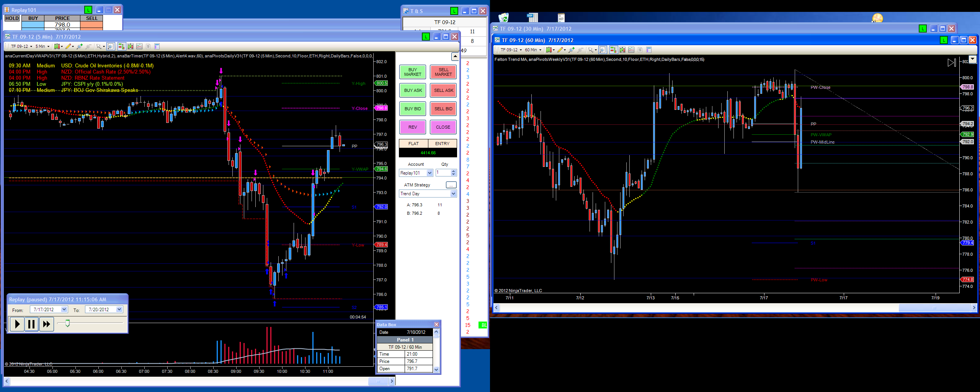Open the notepad document desktop icon
Screen dimensions: 980x392
click(x=561, y=18)
